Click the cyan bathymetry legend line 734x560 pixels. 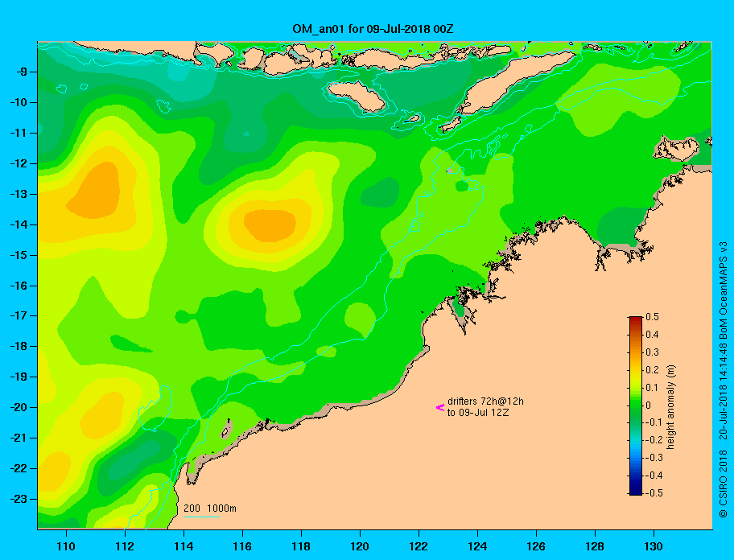(201, 517)
